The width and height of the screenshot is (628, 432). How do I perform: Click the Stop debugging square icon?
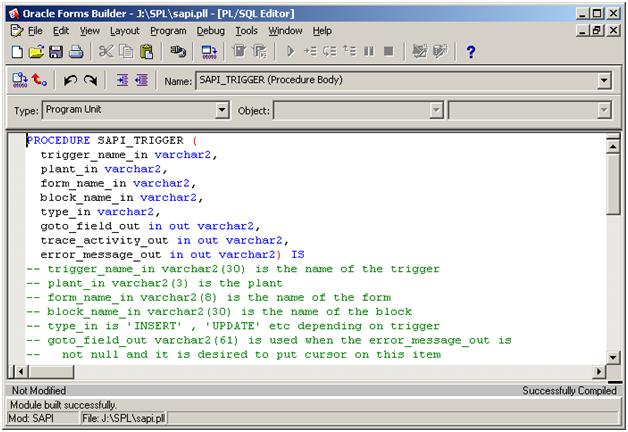tap(388, 52)
